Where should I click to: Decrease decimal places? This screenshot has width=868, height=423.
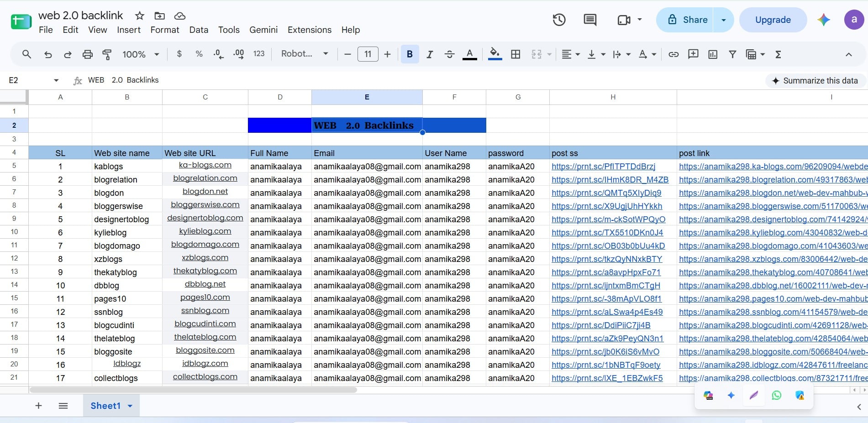tap(218, 54)
